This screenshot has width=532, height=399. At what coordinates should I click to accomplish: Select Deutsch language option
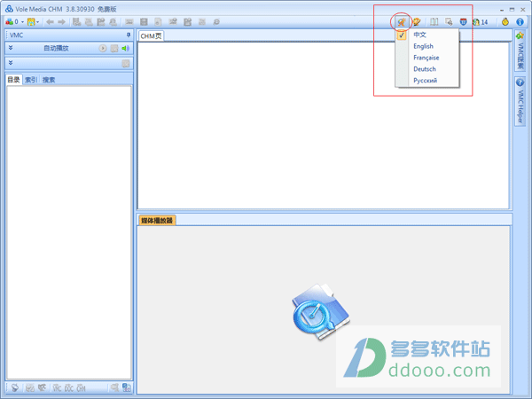[x=427, y=69]
